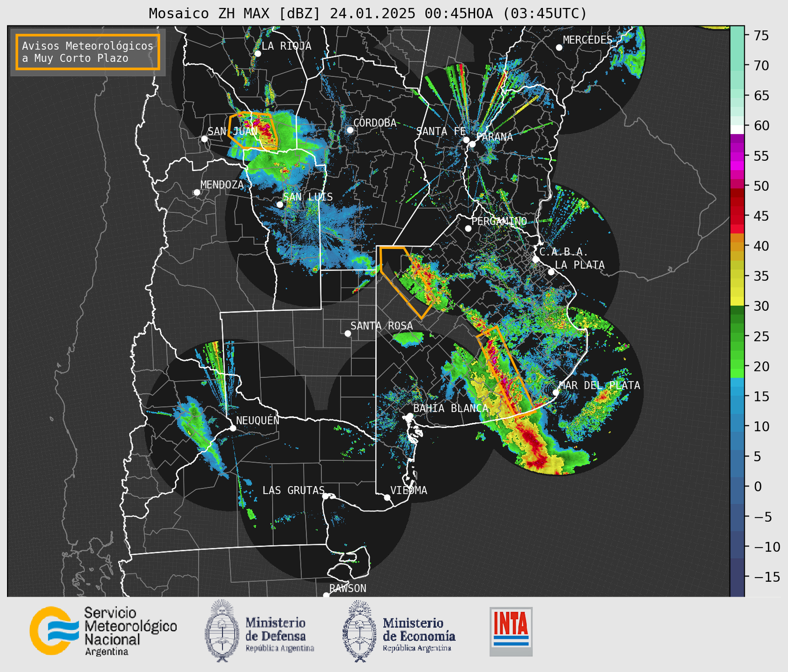The height and width of the screenshot is (672, 788).
Task: Click the magenta 55 dBZ color band
Action: point(737,156)
